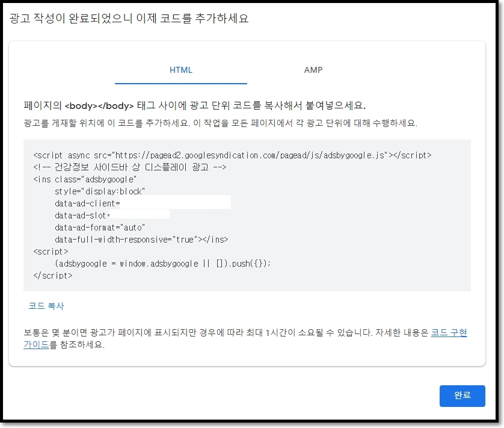
Task: Click the data-ad-format="auto" line
Action: [x=100, y=228]
